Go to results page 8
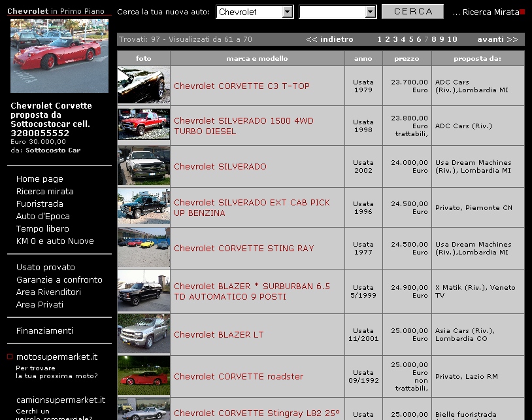The height and width of the screenshot is (420, 532). [434, 39]
